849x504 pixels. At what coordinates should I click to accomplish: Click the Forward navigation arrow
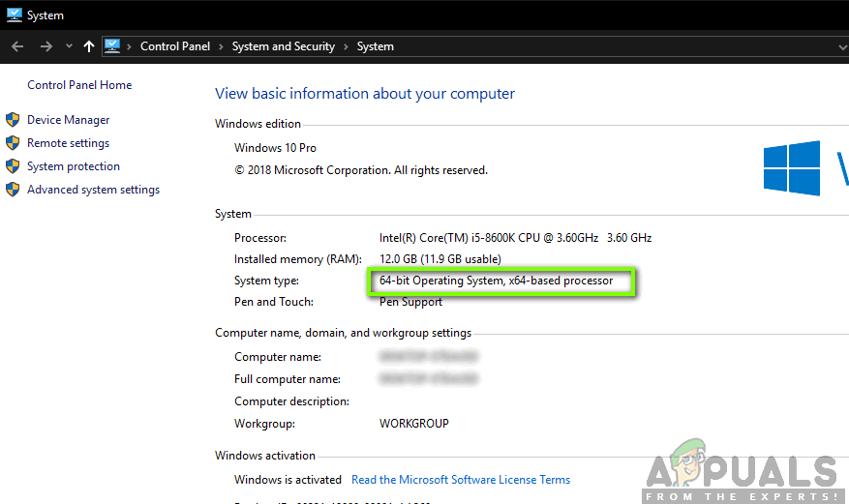pos(45,46)
